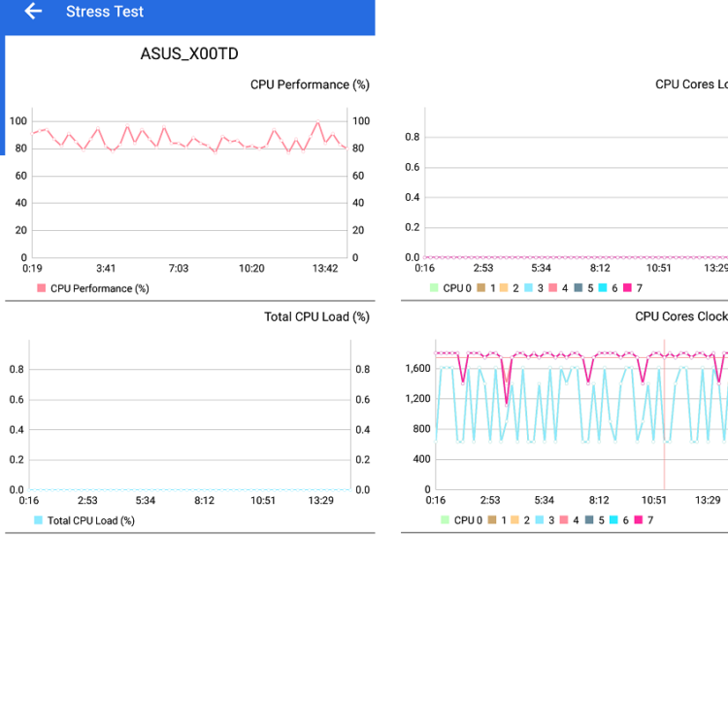Image resolution: width=728 pixels, height=728 pixels.
Task: Click CPU 5 slate swatch in Cores Load legend
Action: click(579, 288)
